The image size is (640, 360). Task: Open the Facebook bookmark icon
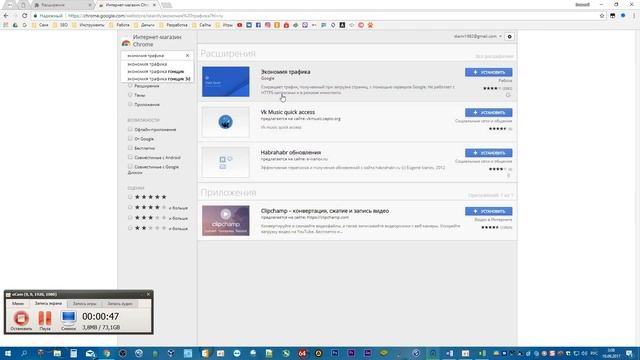tap(258, 25)
